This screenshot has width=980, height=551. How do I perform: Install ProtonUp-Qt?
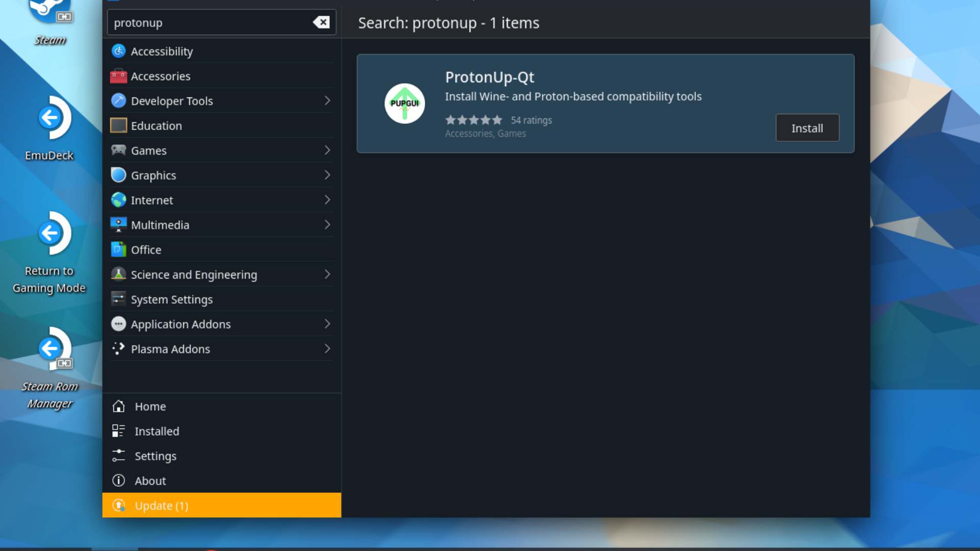(x=807, y=128)
